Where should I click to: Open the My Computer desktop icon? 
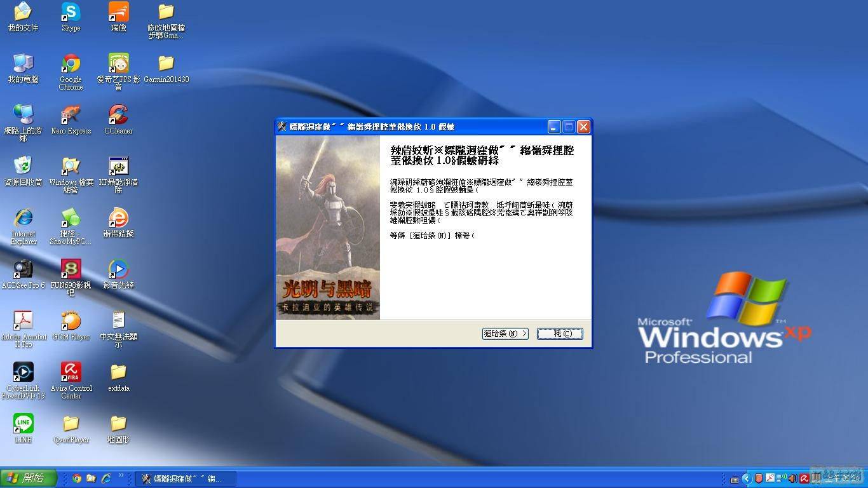click(x=23, y=68)
